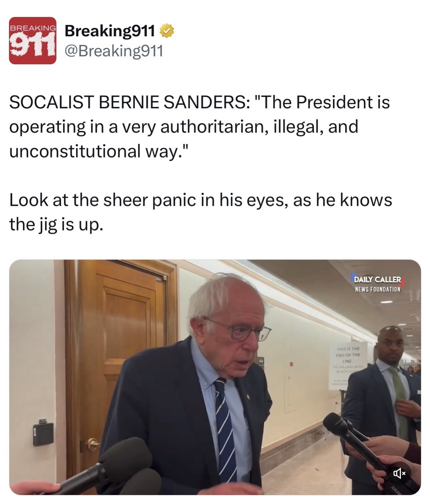
Task: Visit the @Breaking911 handle link
Action: tap(114, 51)
